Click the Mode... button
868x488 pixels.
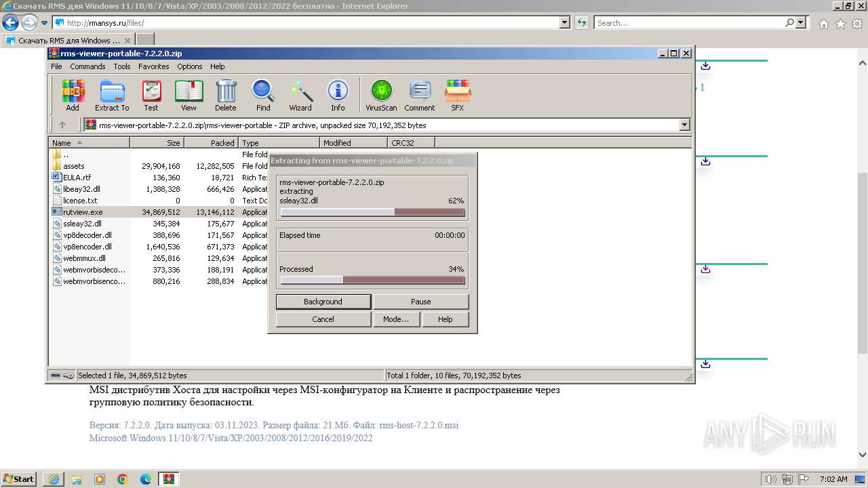click(x=396, y=319)
